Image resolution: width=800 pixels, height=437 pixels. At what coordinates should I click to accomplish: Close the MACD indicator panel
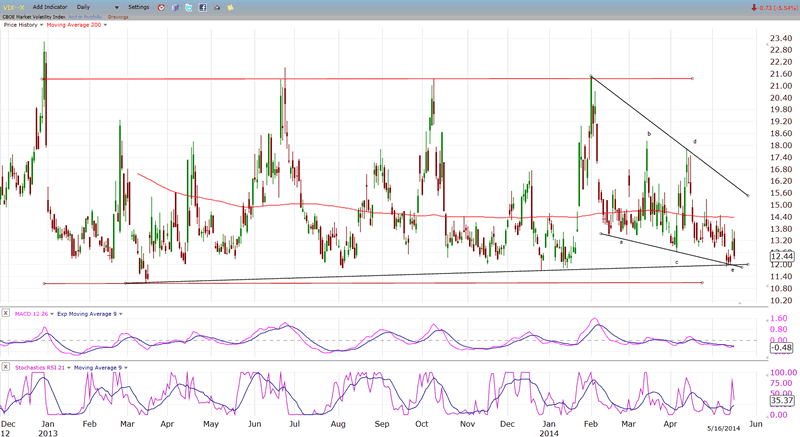tap(6, 314)
